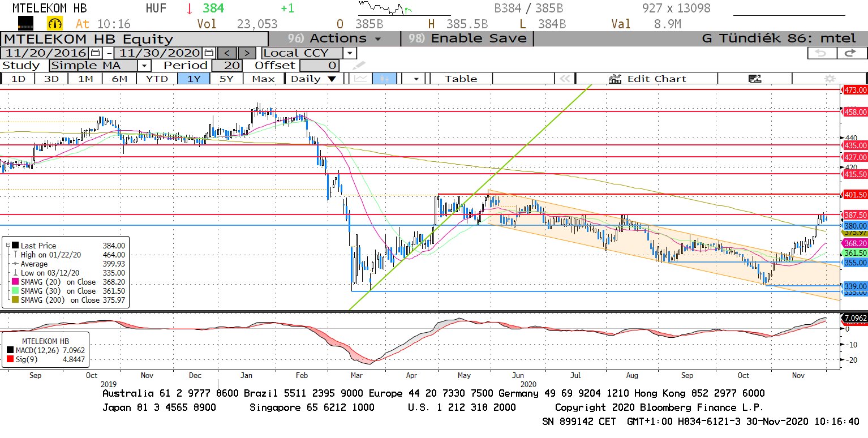Click the Offset value field 0
868x438 pixels.
320,66
